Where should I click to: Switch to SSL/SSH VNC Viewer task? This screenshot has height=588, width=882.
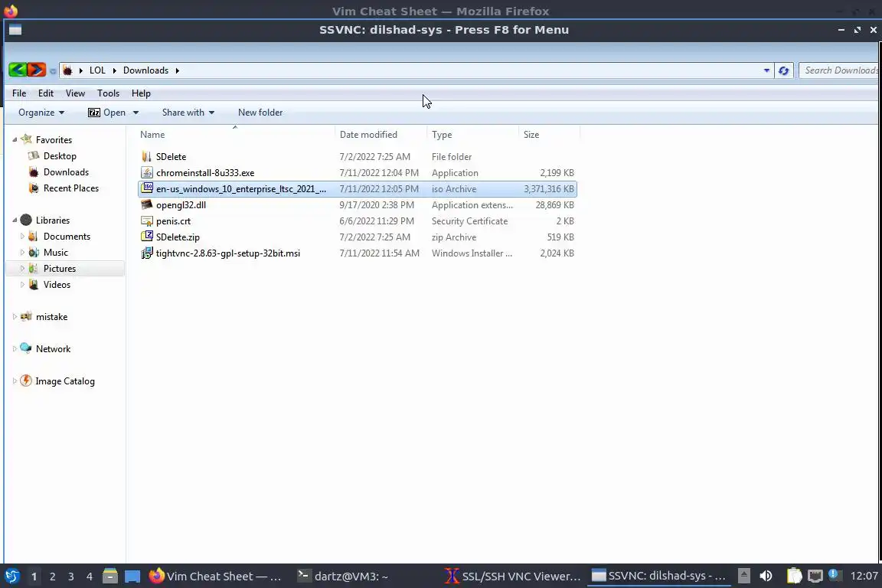pos(513,577)
